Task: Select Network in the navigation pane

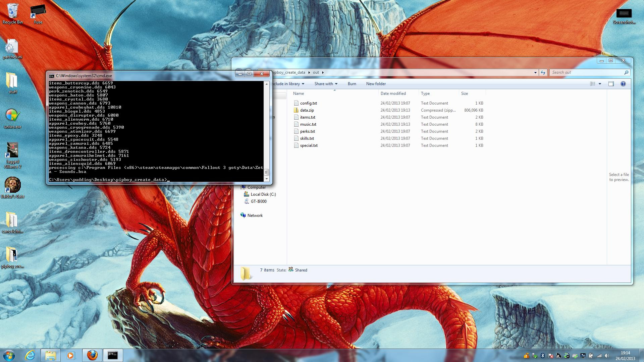Action: [251, 216]
